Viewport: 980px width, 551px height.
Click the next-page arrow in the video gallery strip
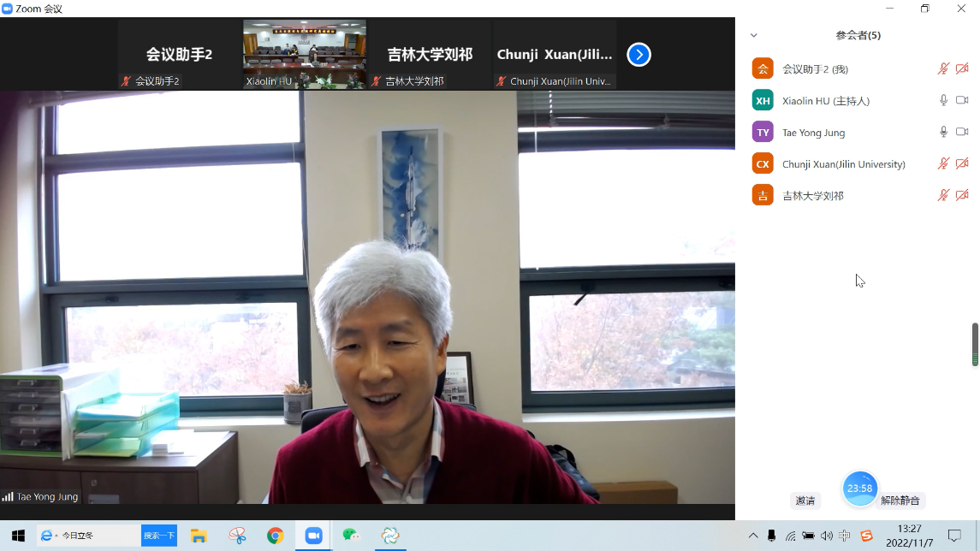(638, 55)
